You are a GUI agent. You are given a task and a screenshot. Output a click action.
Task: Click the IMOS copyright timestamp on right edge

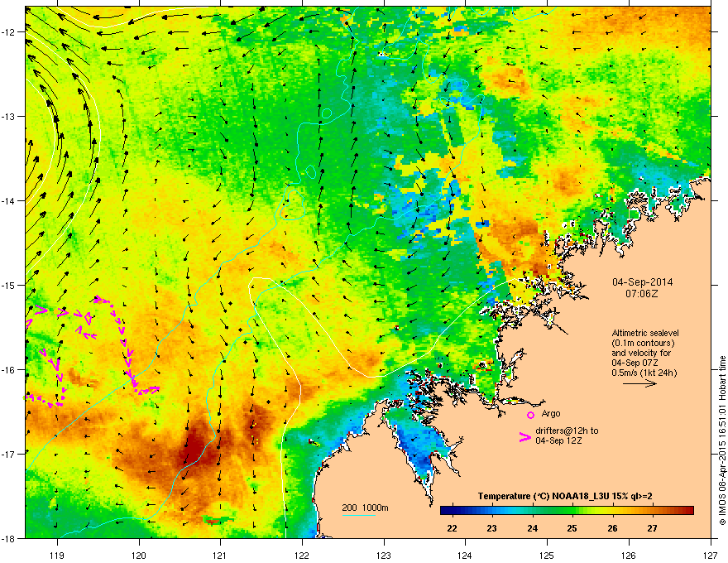tap(722, 440)
